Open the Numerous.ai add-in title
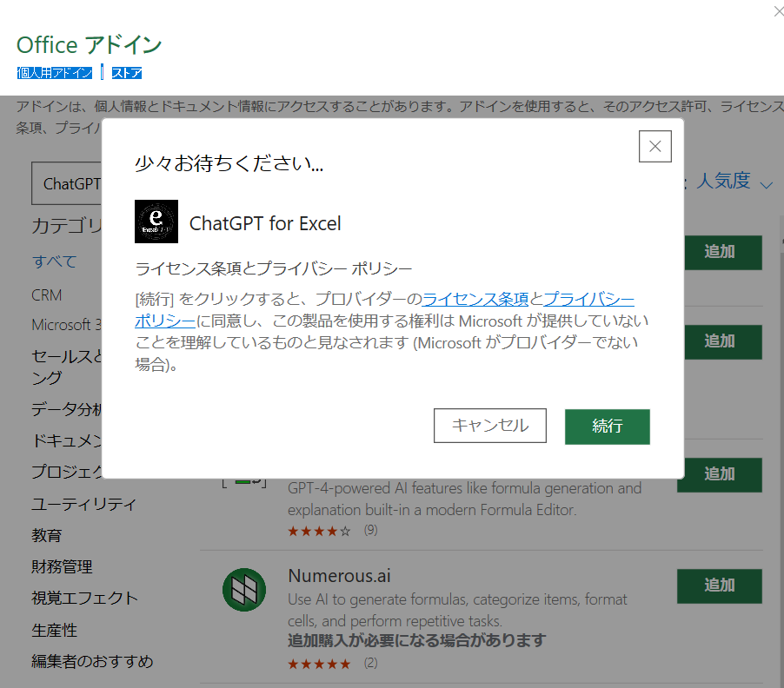The width and height of the screenshot is (784, 688). [339, 576]
